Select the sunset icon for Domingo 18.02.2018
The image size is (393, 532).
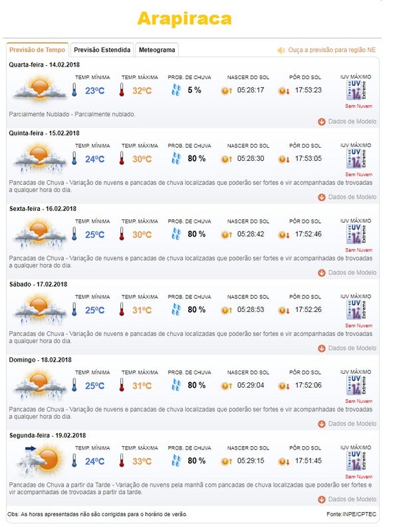click(284, 386)
